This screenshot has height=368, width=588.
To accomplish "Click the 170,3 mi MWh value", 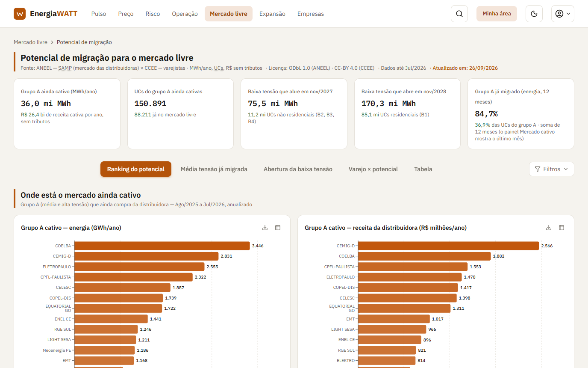I will tap(388, 104).
